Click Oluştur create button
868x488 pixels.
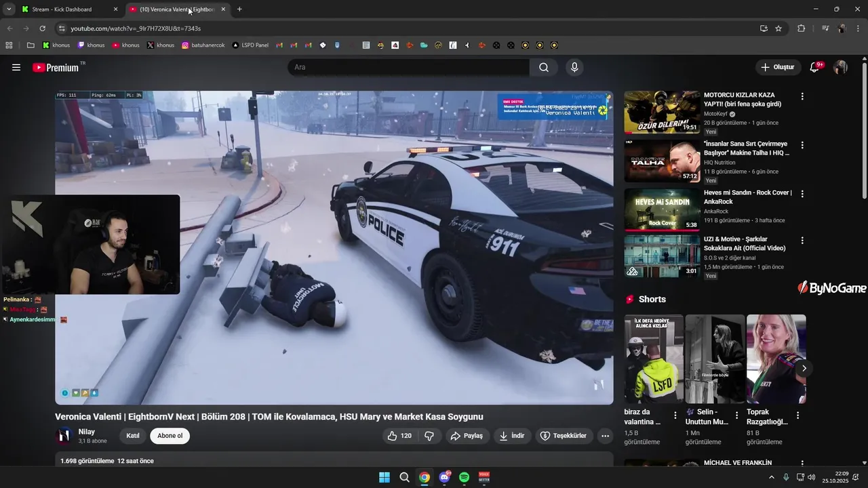[777, 67]
